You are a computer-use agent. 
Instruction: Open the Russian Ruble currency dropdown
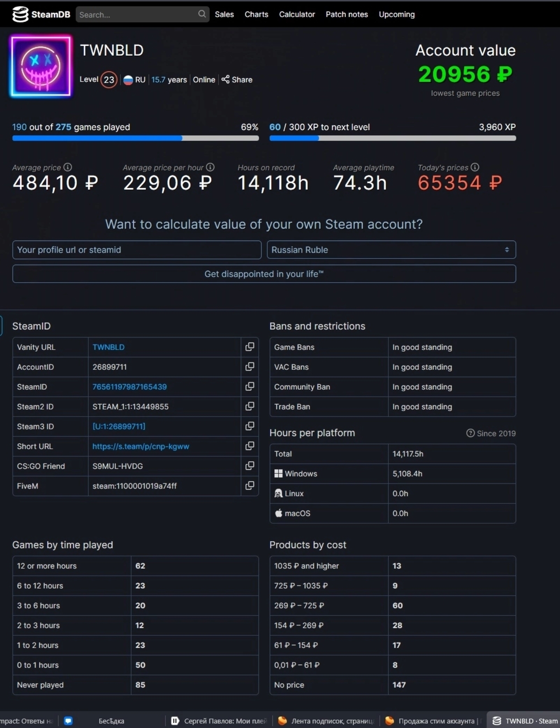click(x=391, y=250)
